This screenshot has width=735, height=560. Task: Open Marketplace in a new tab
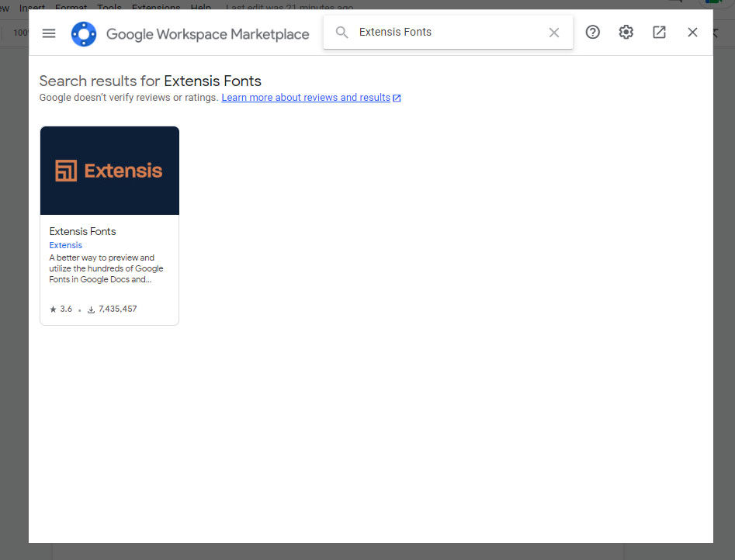click(x=659, y=33)
